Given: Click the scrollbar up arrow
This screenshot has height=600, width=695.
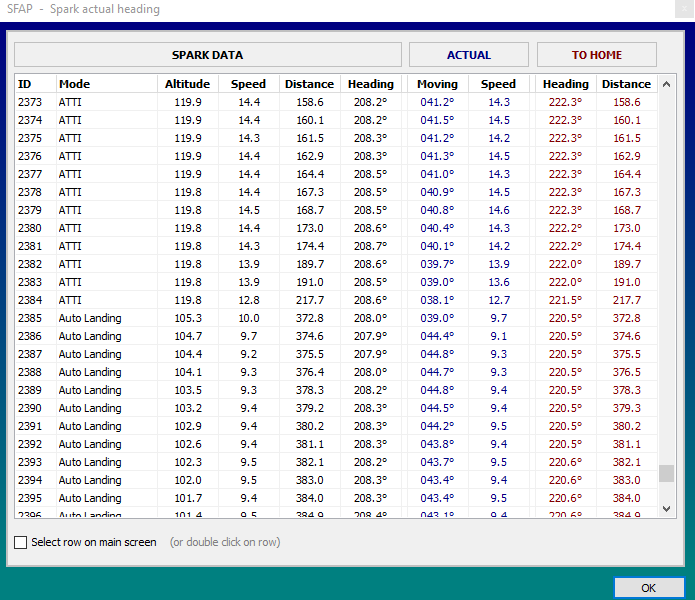Looking at the screenshot, I should click(x=667, y=84).
